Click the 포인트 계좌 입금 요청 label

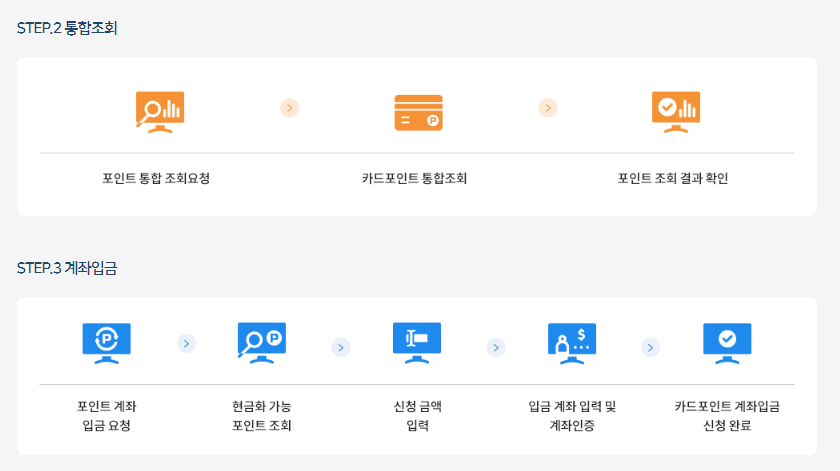point(107,416)
